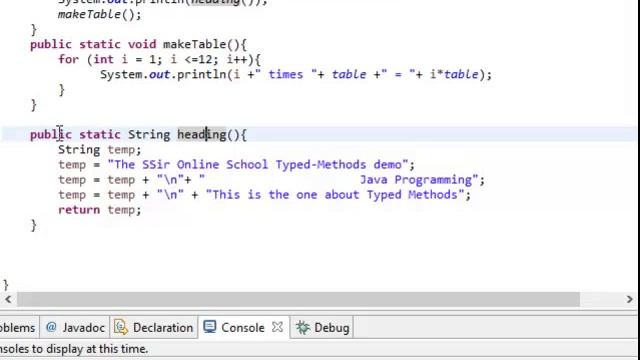This screenshot has width=640, height=360.
Task: Click the 'makeTable' method declaration name
Action: pos(195,44)
